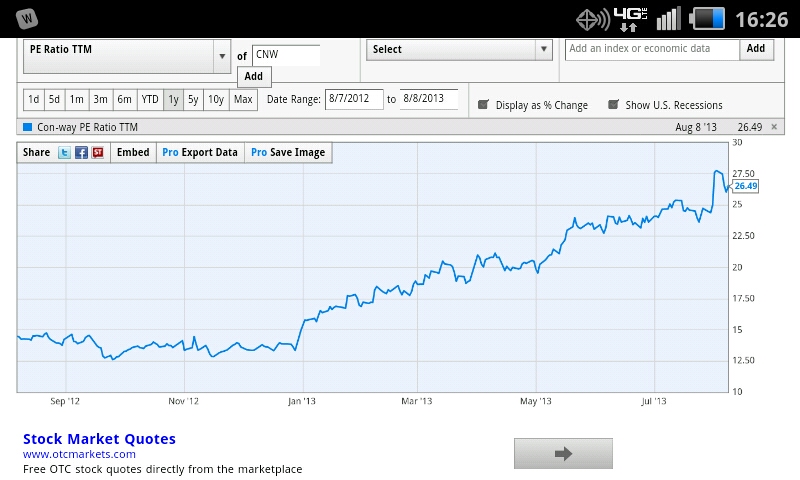Select the YTD time range
This screenshot has width=800, height=480.
coord(150,99)
